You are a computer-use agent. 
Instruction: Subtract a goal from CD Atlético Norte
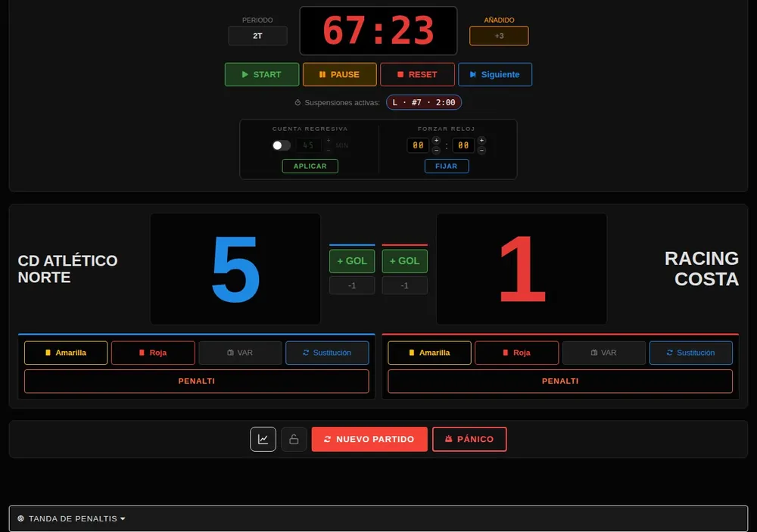pos(352,286)
